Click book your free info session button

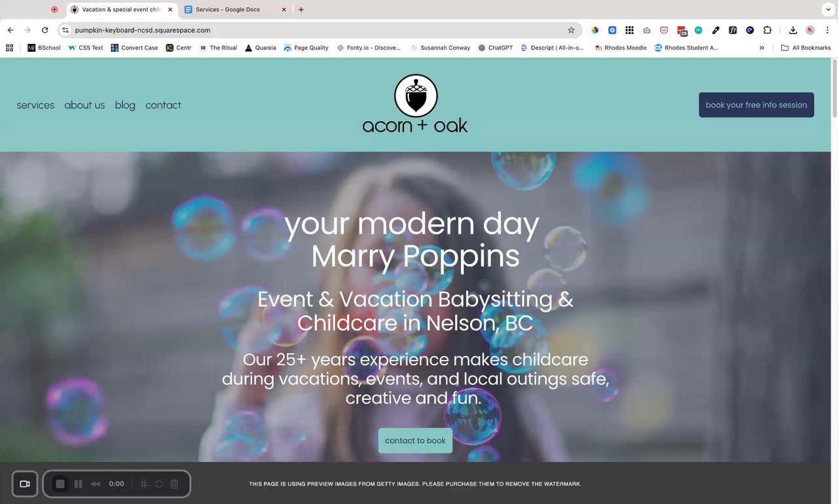point(756,105)
